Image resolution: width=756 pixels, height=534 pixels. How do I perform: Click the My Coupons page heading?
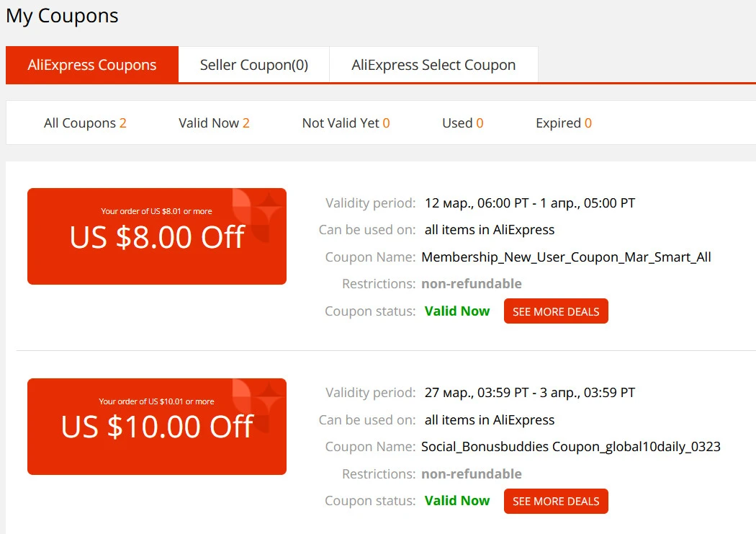tap(62, 16)
